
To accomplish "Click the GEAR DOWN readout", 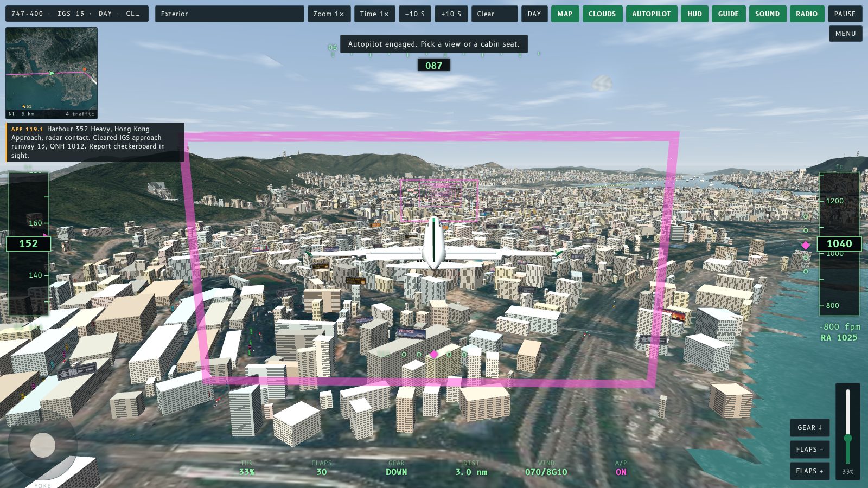I will click(397, 468).
